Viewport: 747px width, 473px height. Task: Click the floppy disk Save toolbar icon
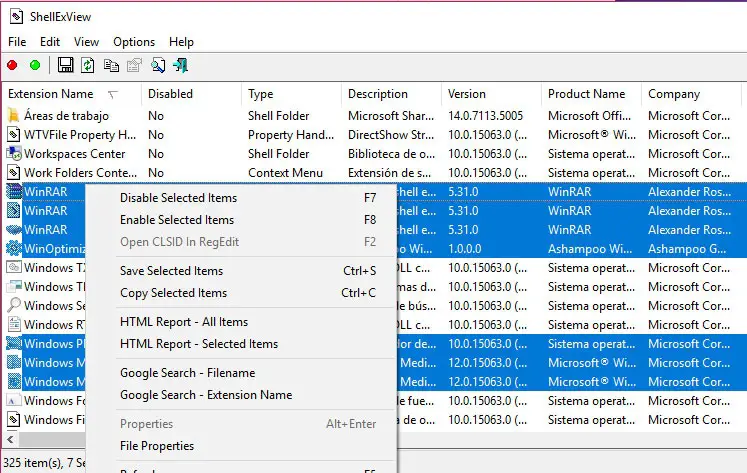pos(66,66)
